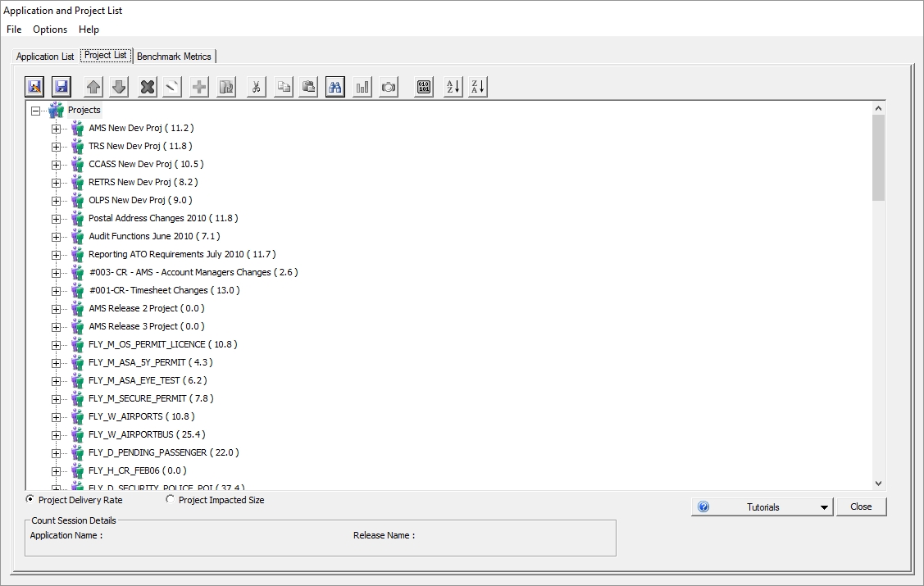Expand the AMS New Dev Proj node
924x586 pixels.
coord(56,128)
